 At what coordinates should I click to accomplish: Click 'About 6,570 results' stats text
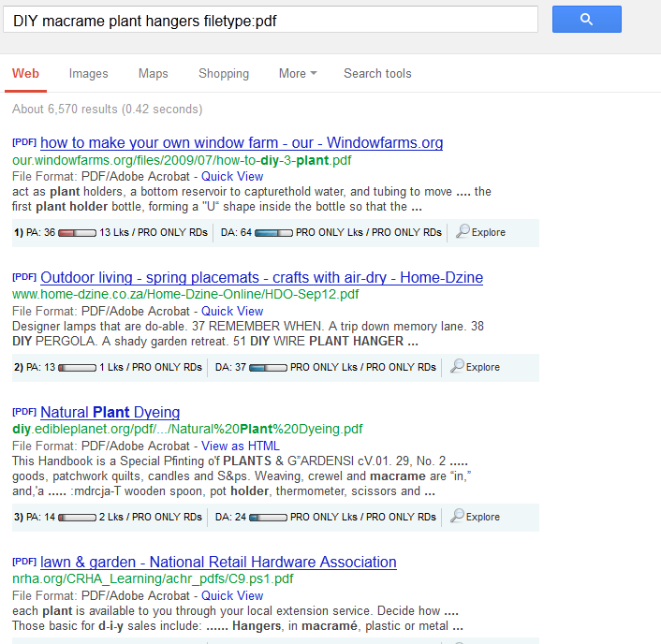[x=107, y=110]
